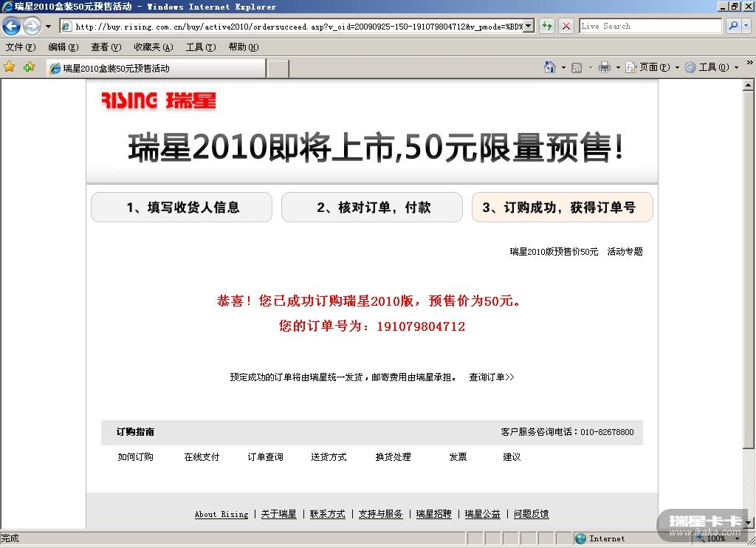Open the 活动专题 link

coord(625,252)
